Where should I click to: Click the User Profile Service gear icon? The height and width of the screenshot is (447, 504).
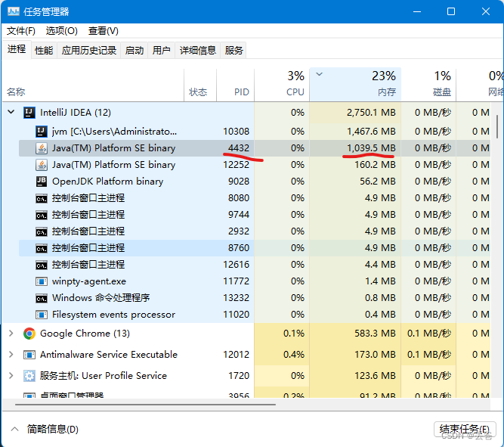[x=29, y=376]
